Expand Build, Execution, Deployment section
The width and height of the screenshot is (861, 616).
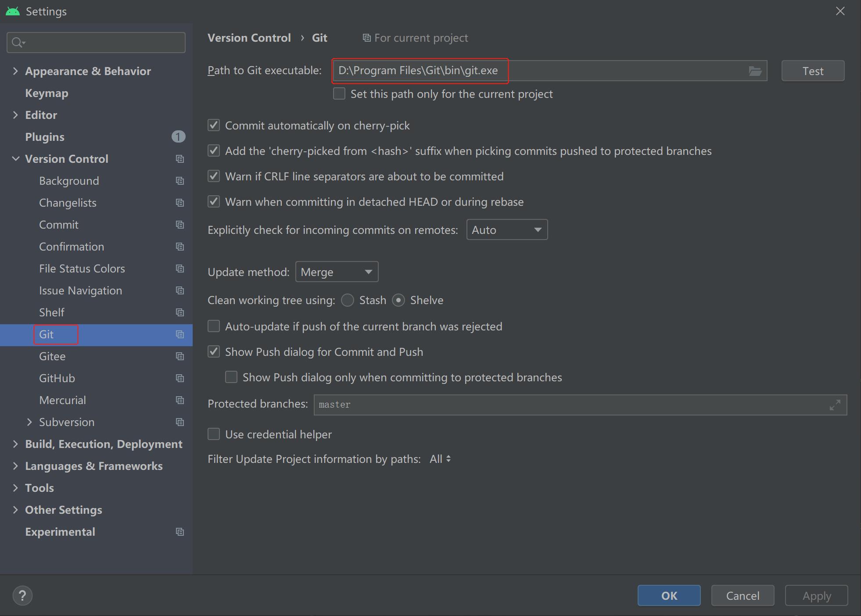coord(15,444)
